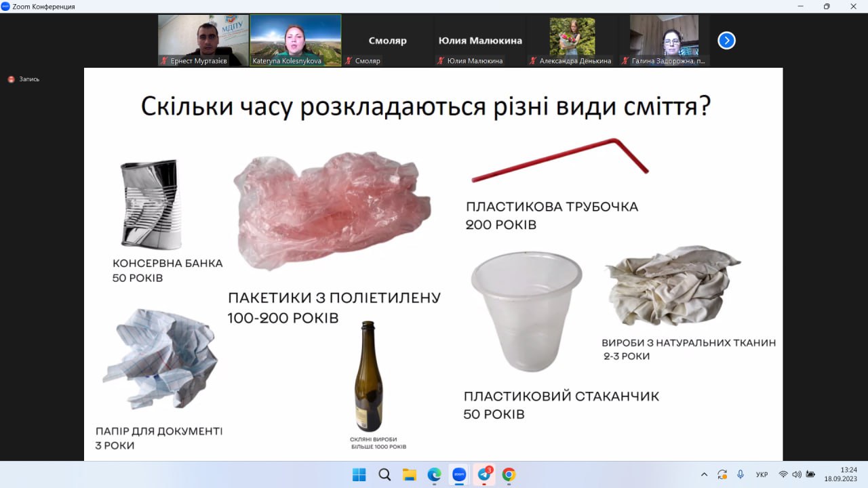The image size is (868, 488).
Task: Click the Wi-Fi network icon
Action: click(x=783, y=474)
